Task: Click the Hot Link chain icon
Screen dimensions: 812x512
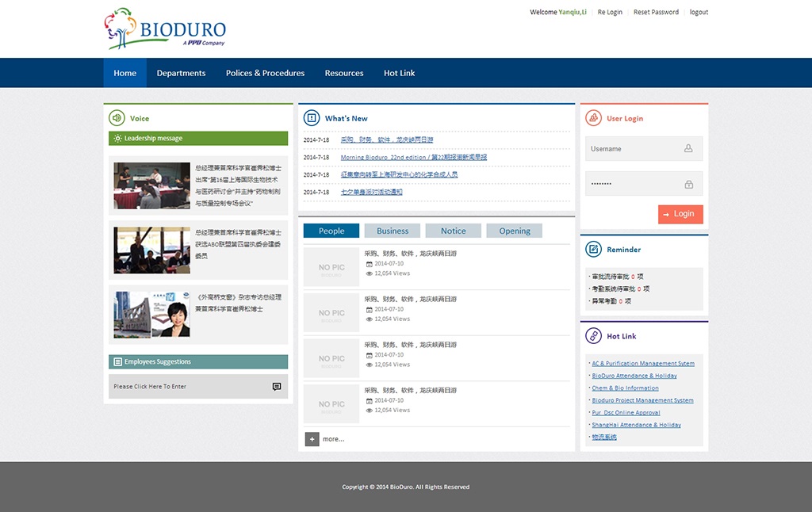Action: coord(593,336)
